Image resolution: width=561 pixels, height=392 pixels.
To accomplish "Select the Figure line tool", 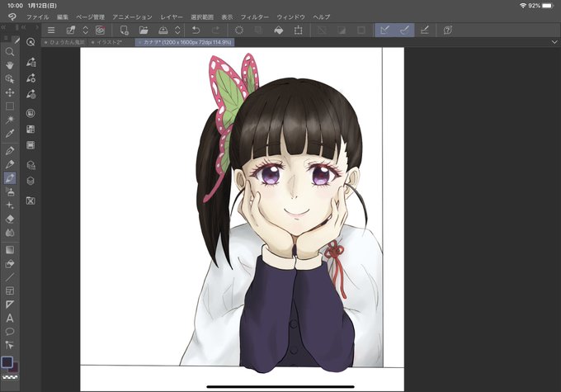I will (10, 277).
